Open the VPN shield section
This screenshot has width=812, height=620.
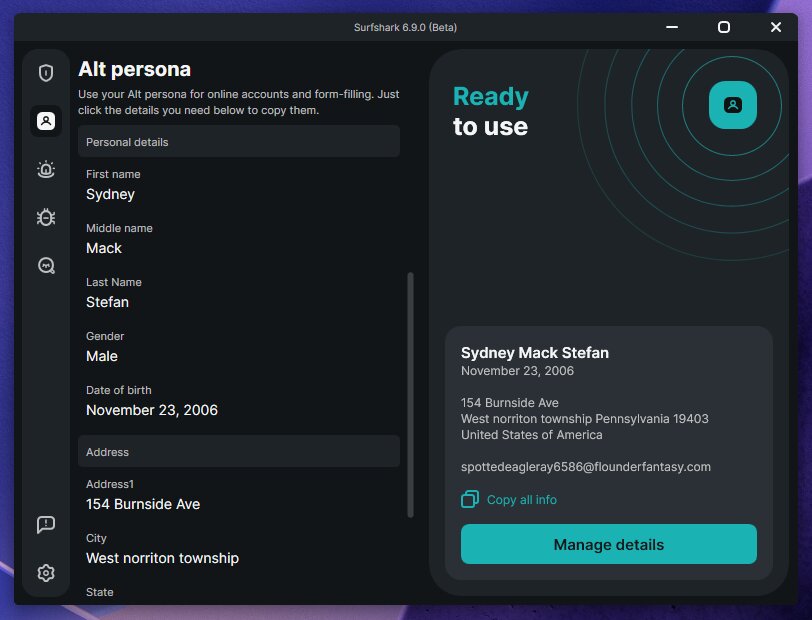[x=45, y=73]
